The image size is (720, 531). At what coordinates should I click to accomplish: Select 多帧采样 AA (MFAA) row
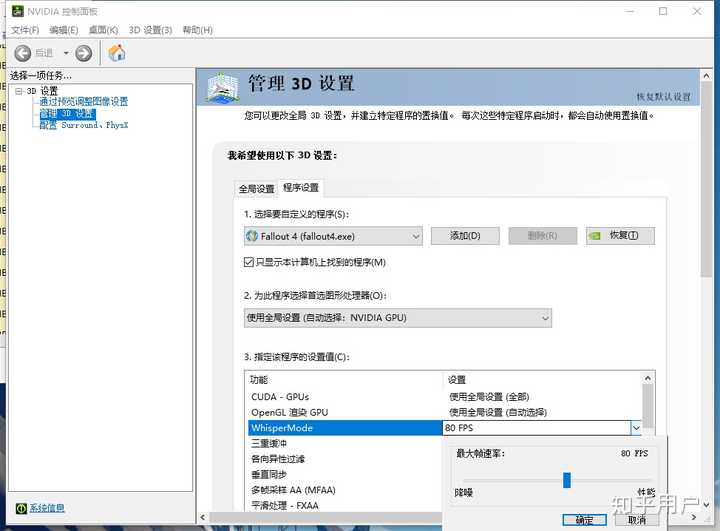(344, 490)
